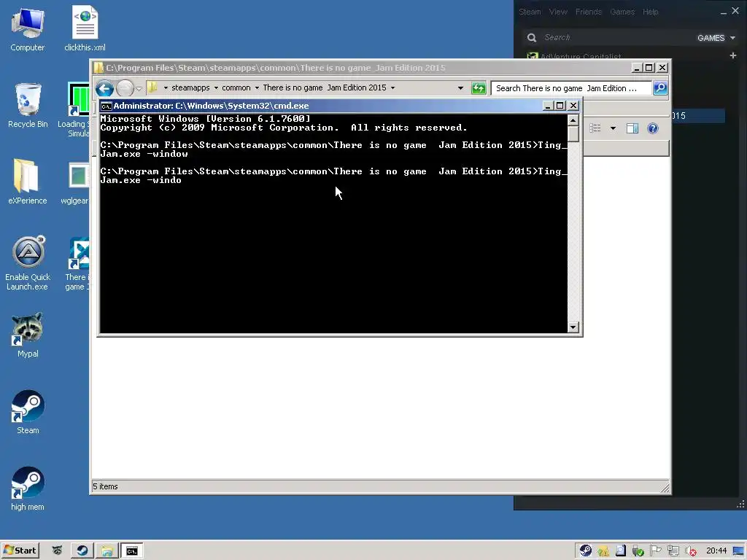747x560 pixels.
Task: Click the Steam tray icon
Action: point(586,551)
